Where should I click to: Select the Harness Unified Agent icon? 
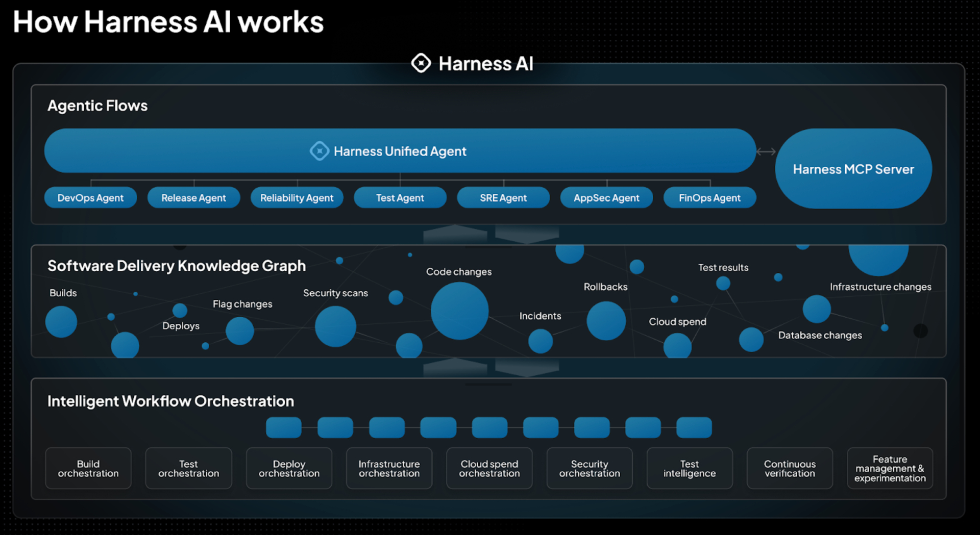[320, 151]
